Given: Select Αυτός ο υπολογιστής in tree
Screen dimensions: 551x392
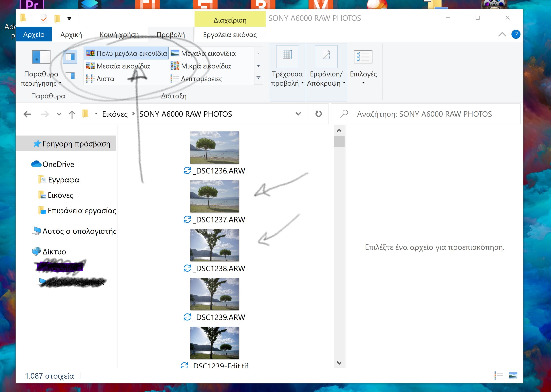Looking at the screenshot, I should click(x=74, y=231).
